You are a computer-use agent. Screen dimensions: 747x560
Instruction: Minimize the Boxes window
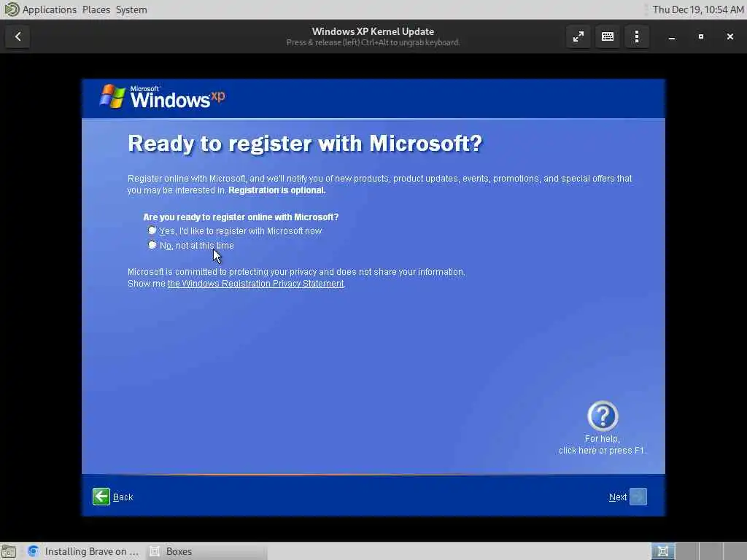pos(672,36)
